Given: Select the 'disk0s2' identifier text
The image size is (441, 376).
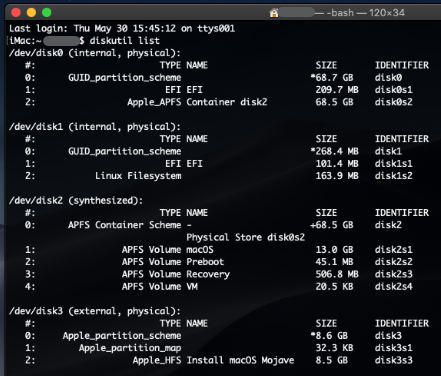Looking at the screenshot, I should pyautogui.click(x=394, y=102).
